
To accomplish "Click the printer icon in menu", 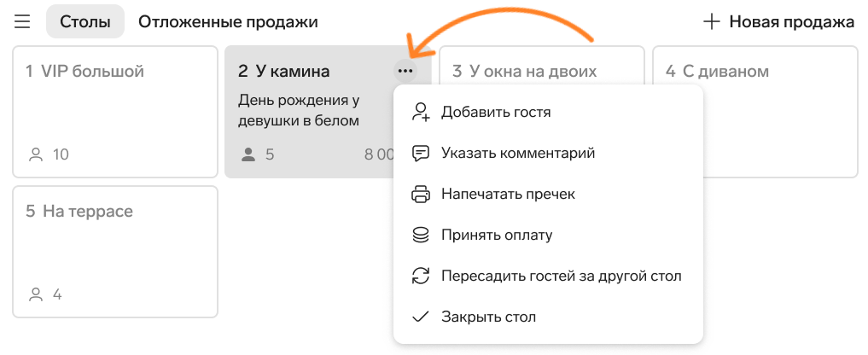I will coord(420,195).
